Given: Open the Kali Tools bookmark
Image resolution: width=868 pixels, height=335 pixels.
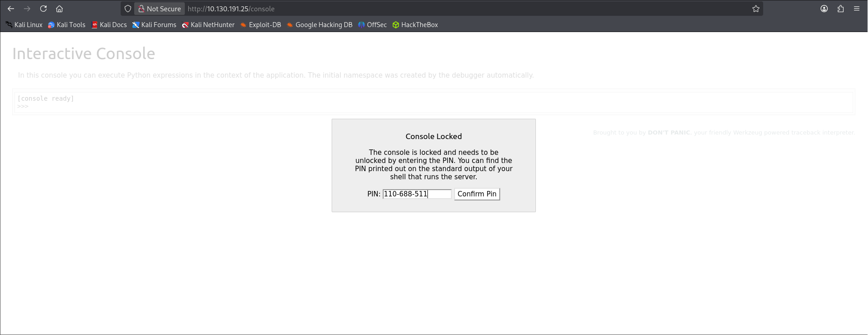Looking at the screenshot, I should [x=67, y=25].
